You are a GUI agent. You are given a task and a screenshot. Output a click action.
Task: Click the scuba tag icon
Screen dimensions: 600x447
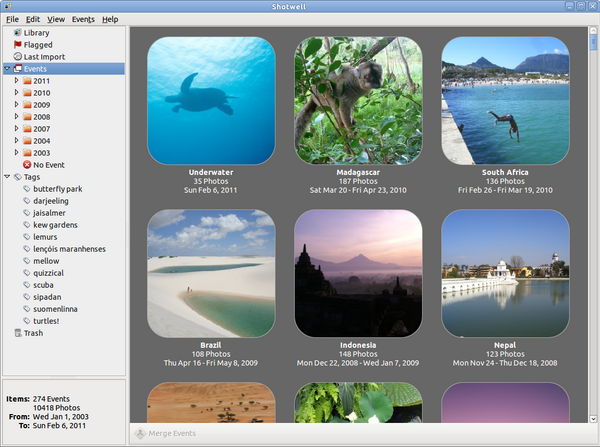27,284
